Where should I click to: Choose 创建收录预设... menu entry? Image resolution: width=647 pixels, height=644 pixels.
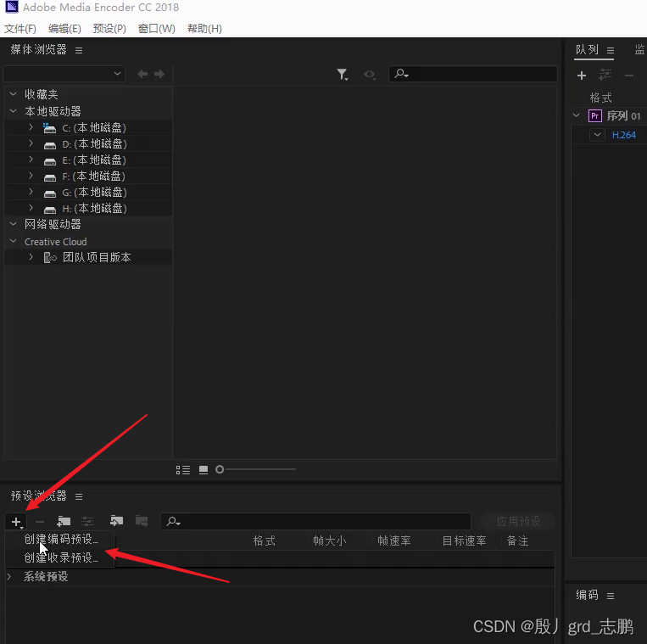click(x=61, y=557)
